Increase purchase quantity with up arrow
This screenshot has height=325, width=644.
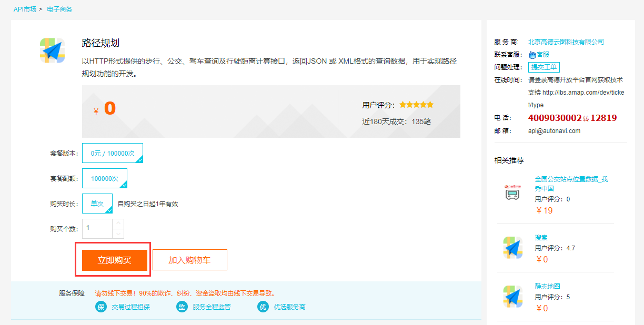(118, 224)
